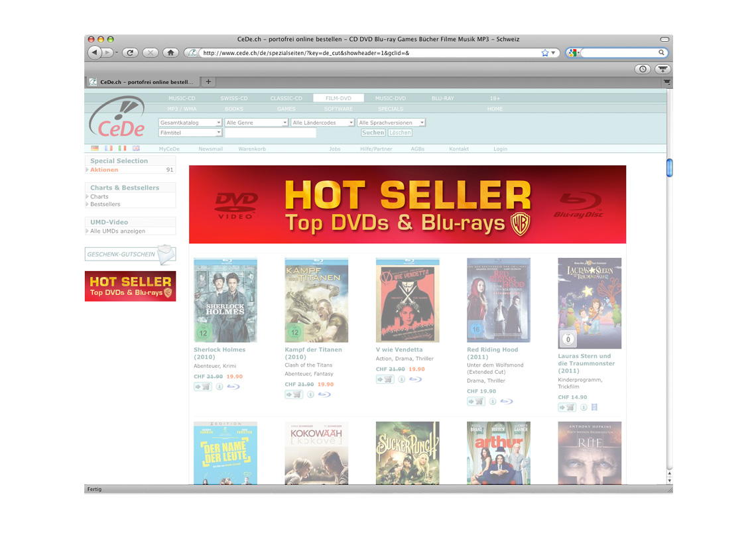Viewport: 756px width, 537px height.
Task: Switch to the BLU-RAY category tab
Action: [442, 98]
